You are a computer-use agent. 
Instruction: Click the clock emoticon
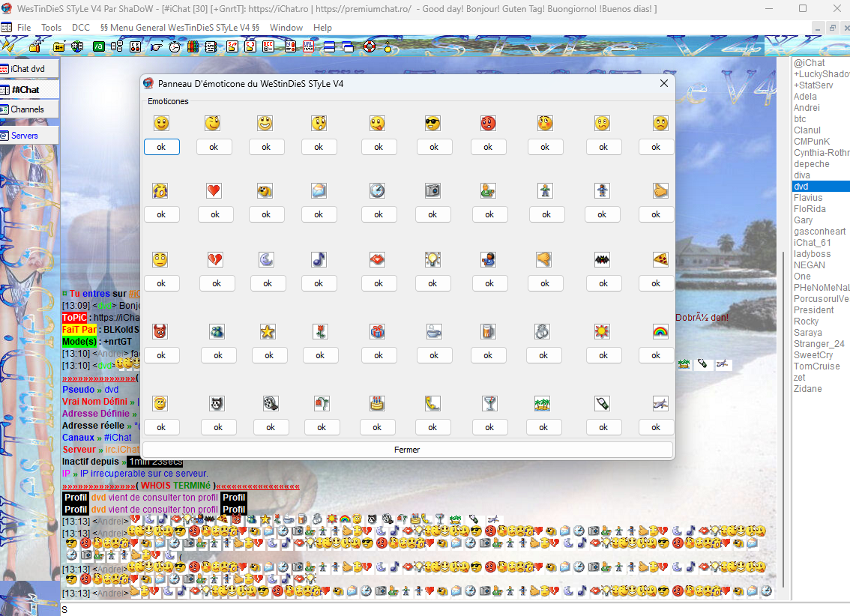377,190
